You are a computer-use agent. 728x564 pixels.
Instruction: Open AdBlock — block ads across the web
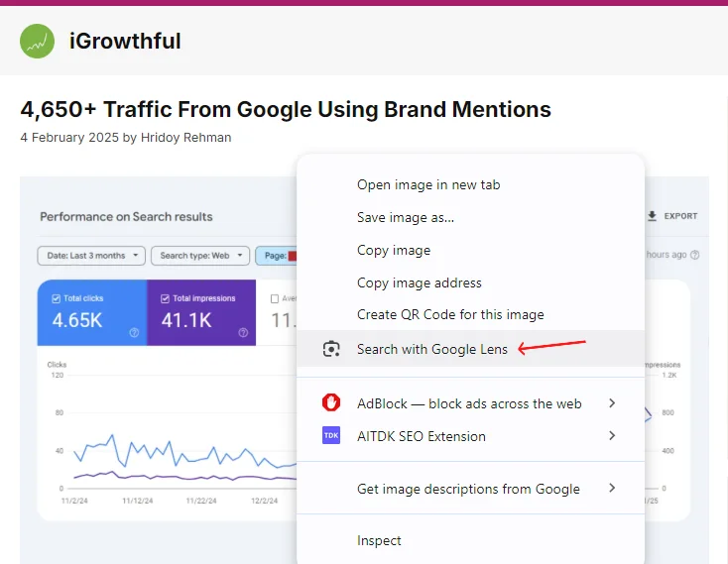pyautogui.click(x=470, y=403)
